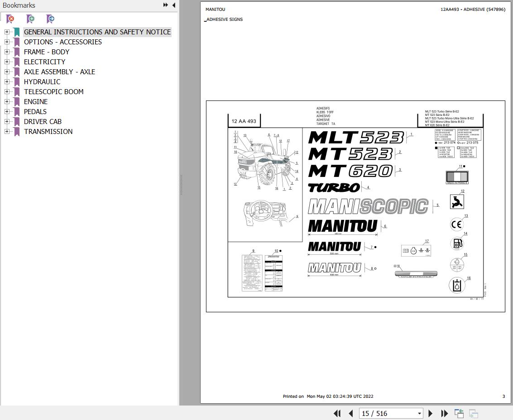Go to the next page

[x=431, y=414]
